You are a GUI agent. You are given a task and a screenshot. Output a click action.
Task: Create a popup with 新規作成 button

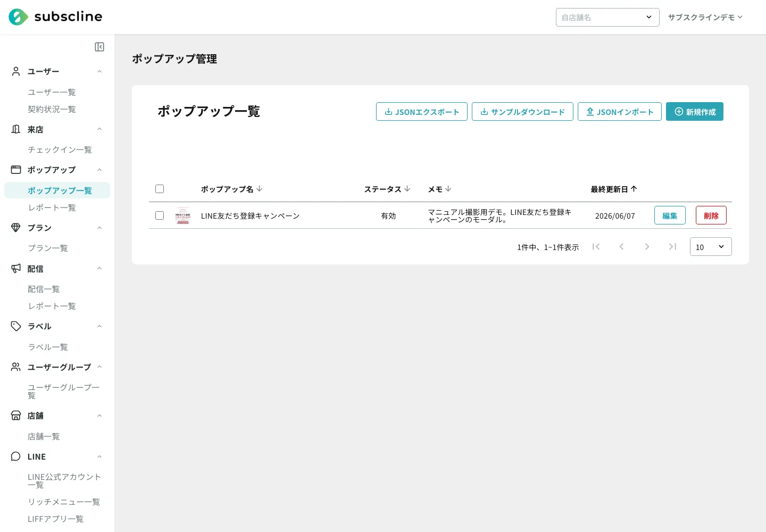click(x=695, y=112)
